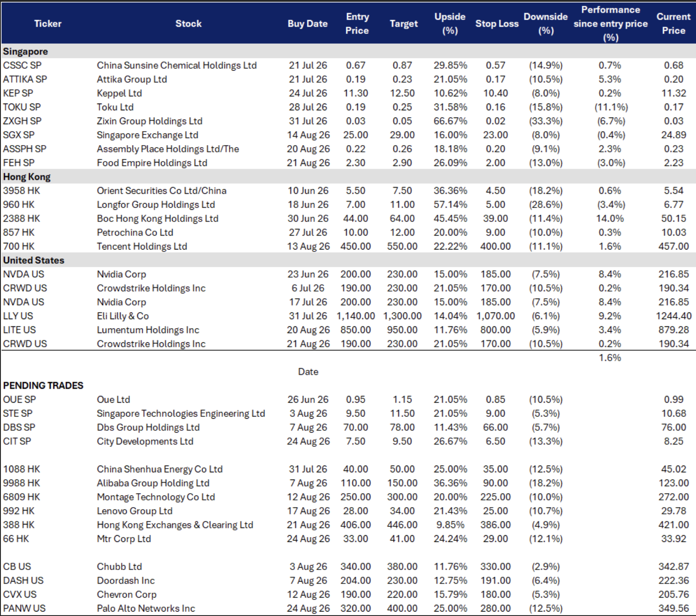Select Toku's performance value (11.1%)
This screenshot has width=696, height=616.
click(x=611, y=107)
